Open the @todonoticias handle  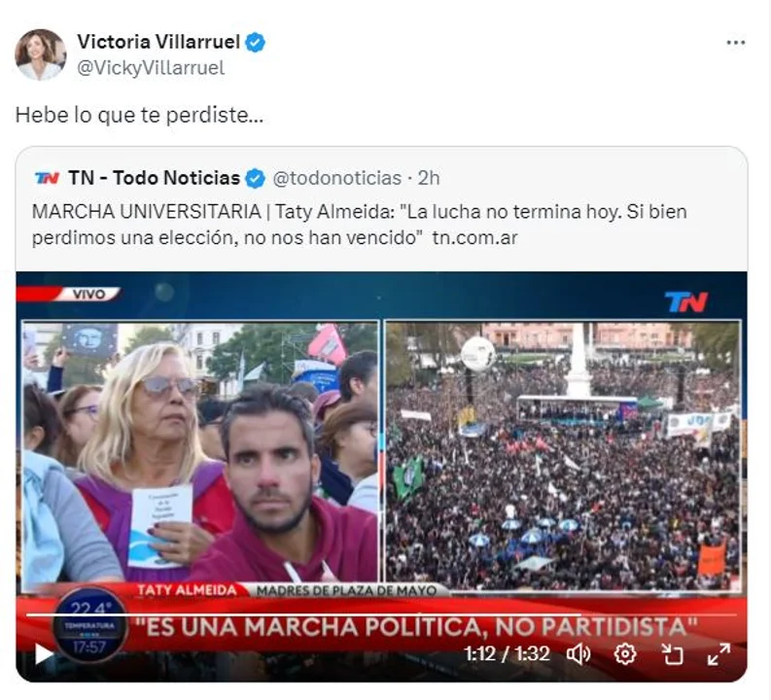(x=336, y=179)
